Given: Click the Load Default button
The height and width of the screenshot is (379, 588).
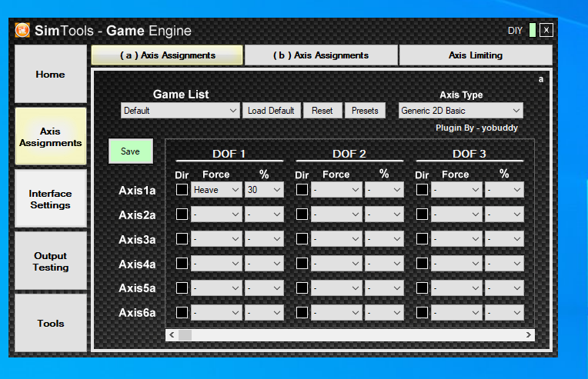Looking at the screenshot, I should pos(271,111).
